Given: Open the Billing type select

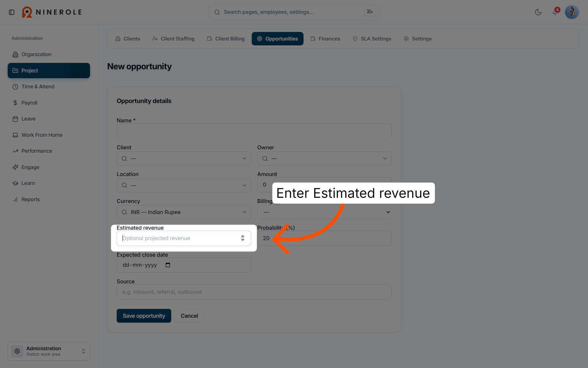Looking at the screenshot, I should (324, 212).
